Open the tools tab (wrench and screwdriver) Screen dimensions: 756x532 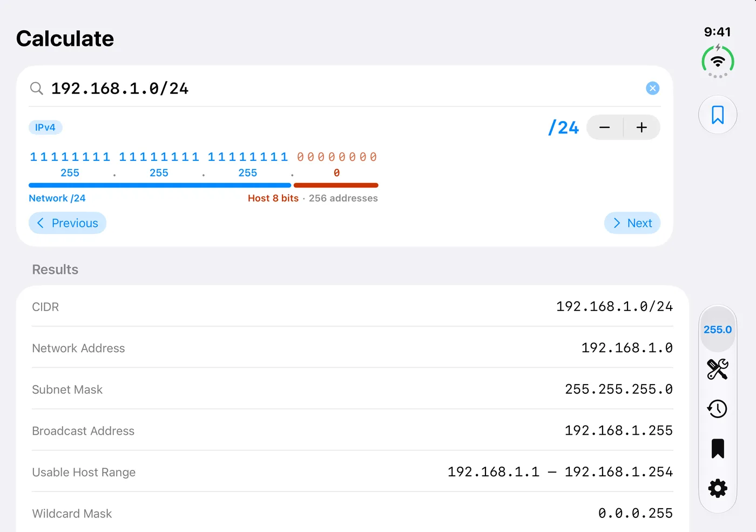[718, 369]
